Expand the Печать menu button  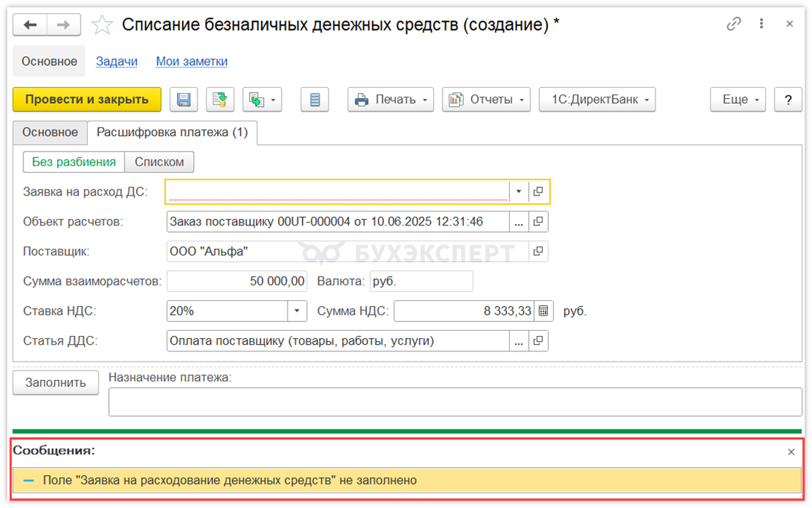click(x=391, y=100)
